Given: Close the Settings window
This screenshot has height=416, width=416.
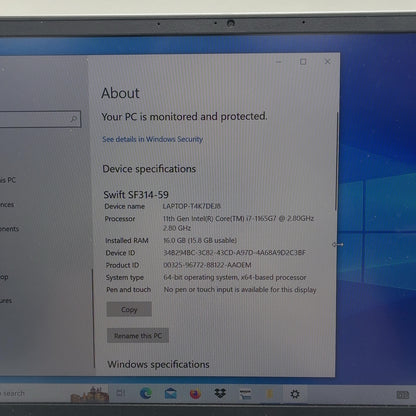Looking at the screenshot, I should [x=327, y=61].
